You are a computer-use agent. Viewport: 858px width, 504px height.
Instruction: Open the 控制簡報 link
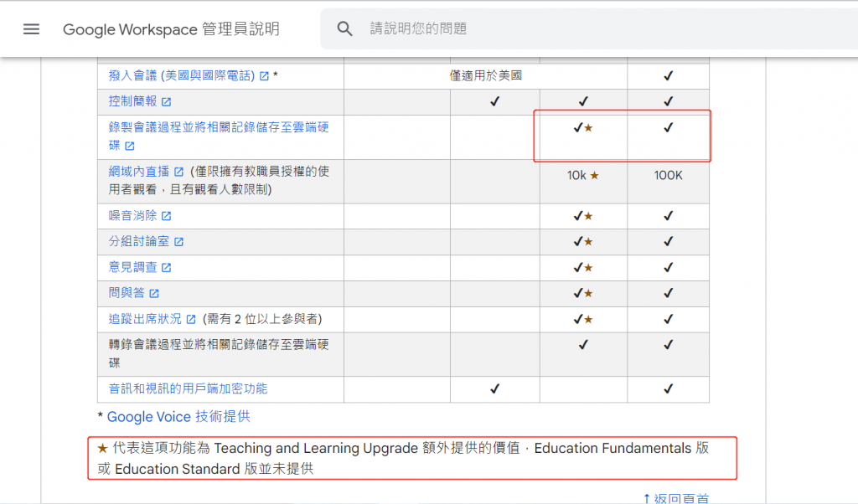pos(132,101)
